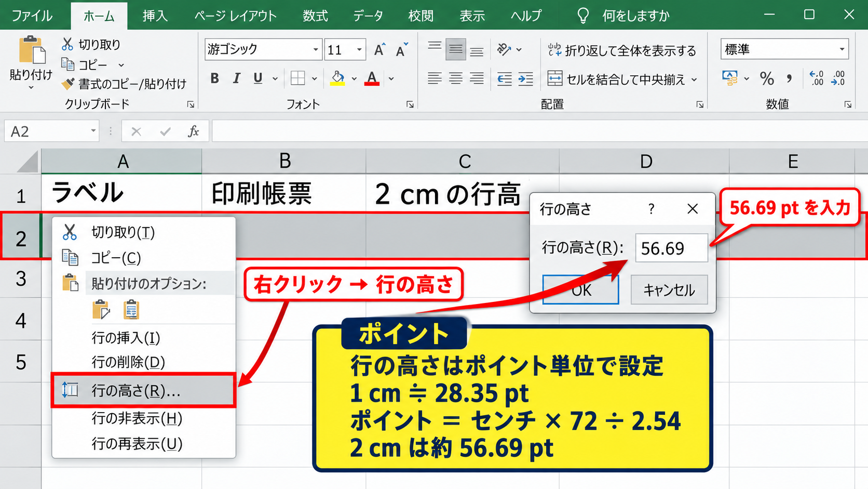Click the accounting number format icon
This screenshot has height=489, width=868.
[x=730, y=78]
